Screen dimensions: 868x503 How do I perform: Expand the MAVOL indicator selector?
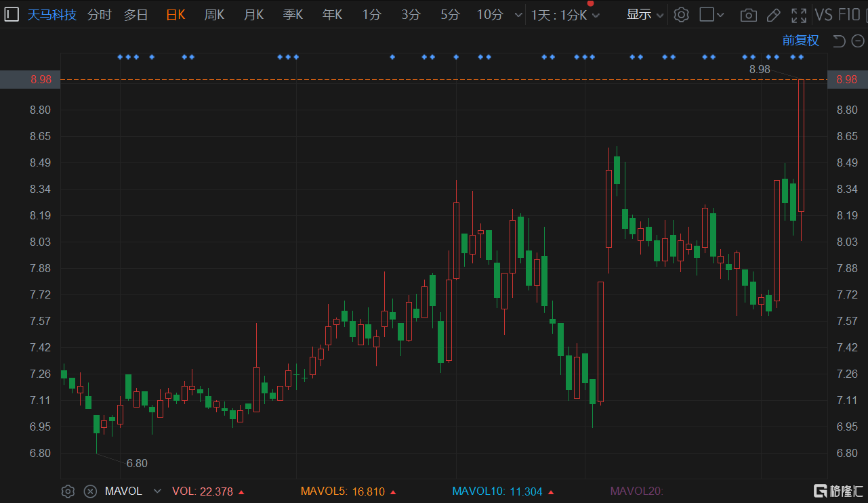[x=158, y=491]
